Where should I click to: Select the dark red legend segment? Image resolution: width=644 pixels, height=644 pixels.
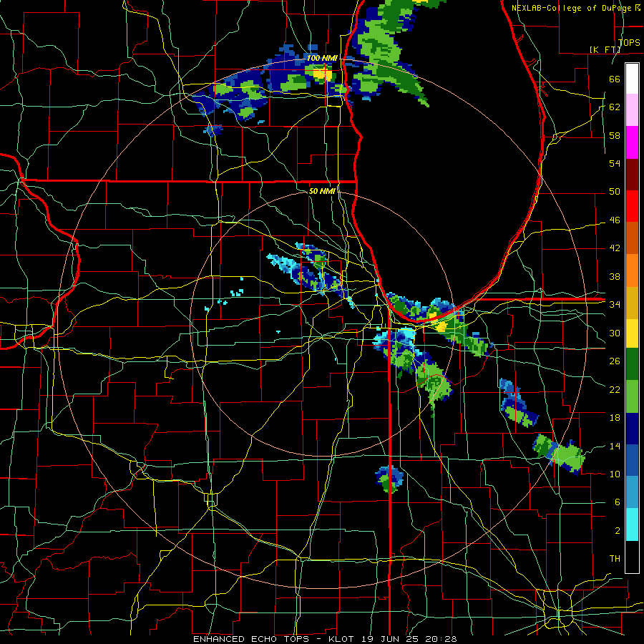click(632, 174)
